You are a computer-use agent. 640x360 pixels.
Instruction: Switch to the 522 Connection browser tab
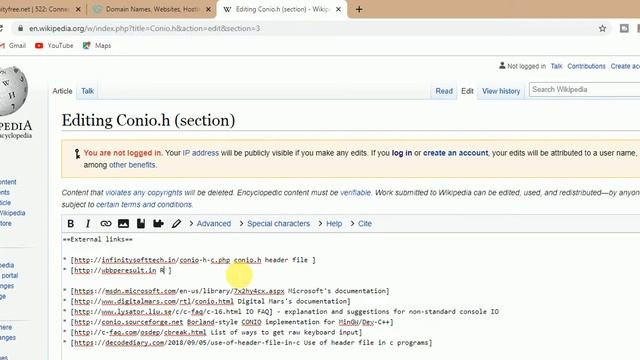41,9
